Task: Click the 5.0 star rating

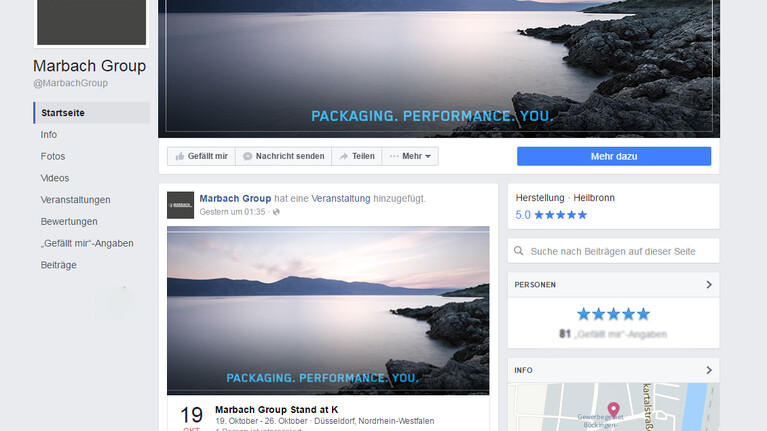Action: pyautogui.click(x=551, y=215)
